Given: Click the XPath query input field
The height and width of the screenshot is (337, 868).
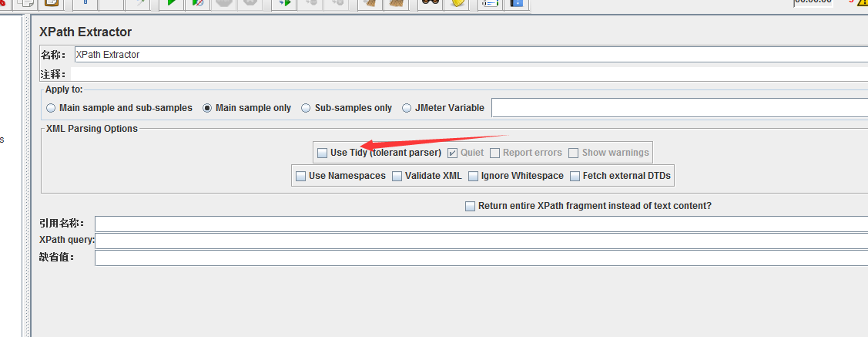Looking at the screenshot, I should click(x=481, y=241).
